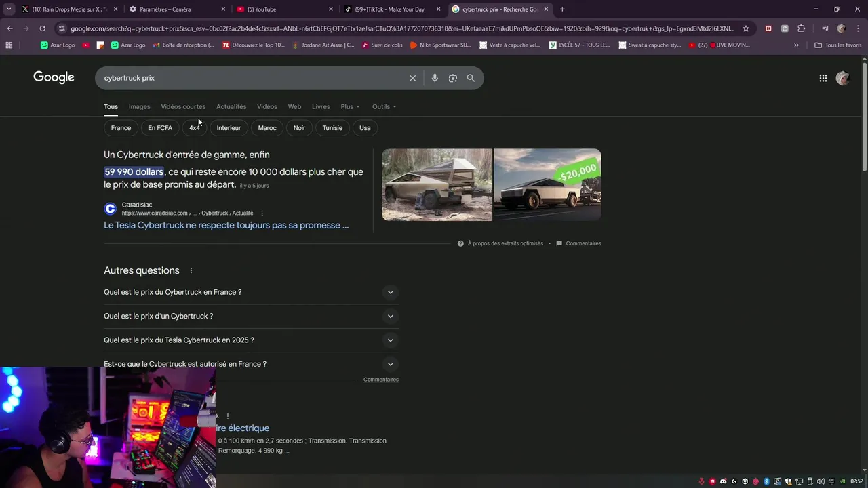
Task: Switch to the Web search tab
Action: click(294, 106)
